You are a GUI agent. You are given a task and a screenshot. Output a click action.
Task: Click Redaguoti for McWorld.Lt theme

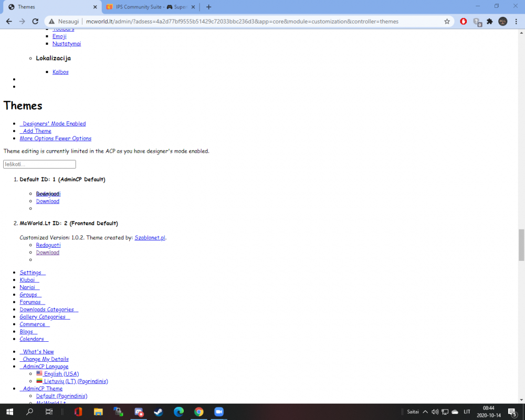coord(48,245)
